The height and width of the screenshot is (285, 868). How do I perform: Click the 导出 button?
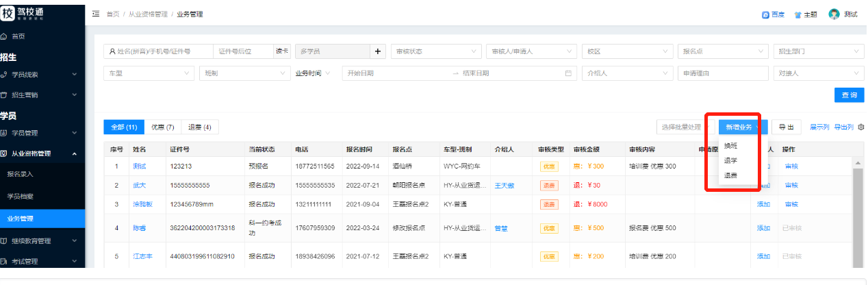coord(787,127)
